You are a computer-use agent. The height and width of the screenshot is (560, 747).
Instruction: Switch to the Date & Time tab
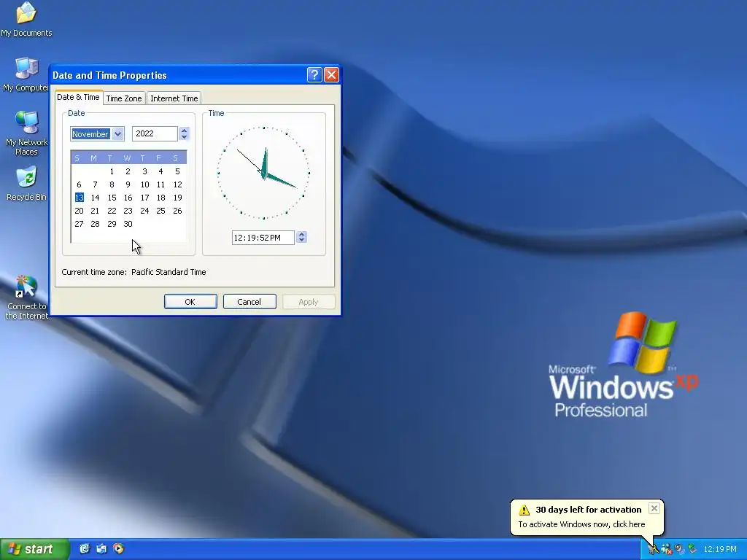click(x=79, y=97)
